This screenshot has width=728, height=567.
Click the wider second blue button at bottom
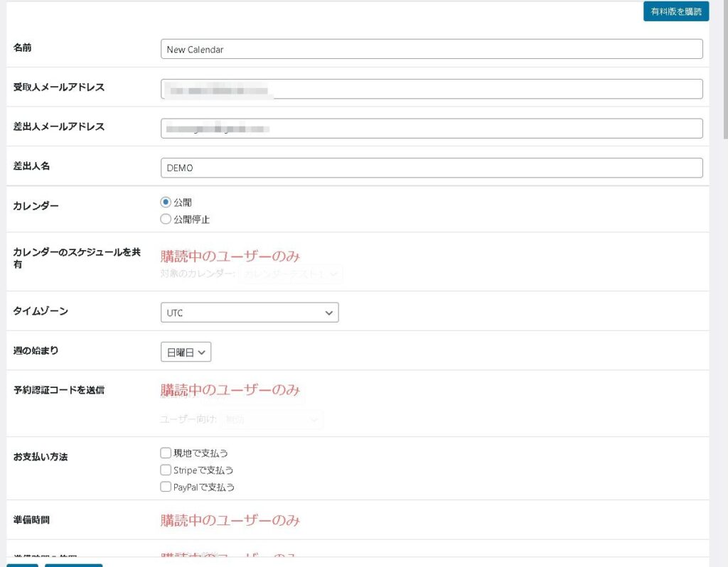pos(73,565)
